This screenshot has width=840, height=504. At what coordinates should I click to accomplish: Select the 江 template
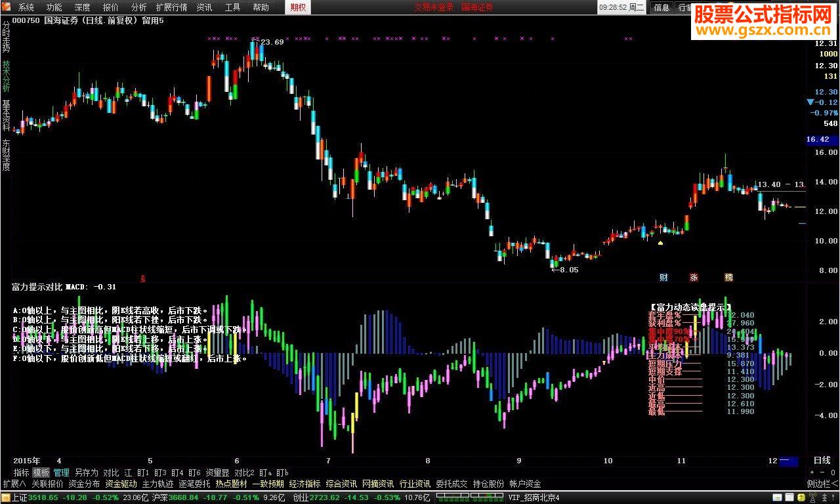coord(129,472)
